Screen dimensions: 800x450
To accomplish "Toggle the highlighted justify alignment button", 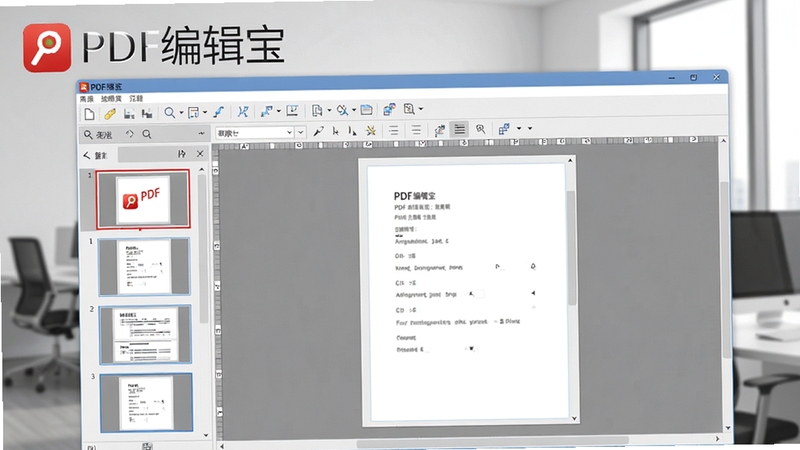I will [x=460, y=129].
